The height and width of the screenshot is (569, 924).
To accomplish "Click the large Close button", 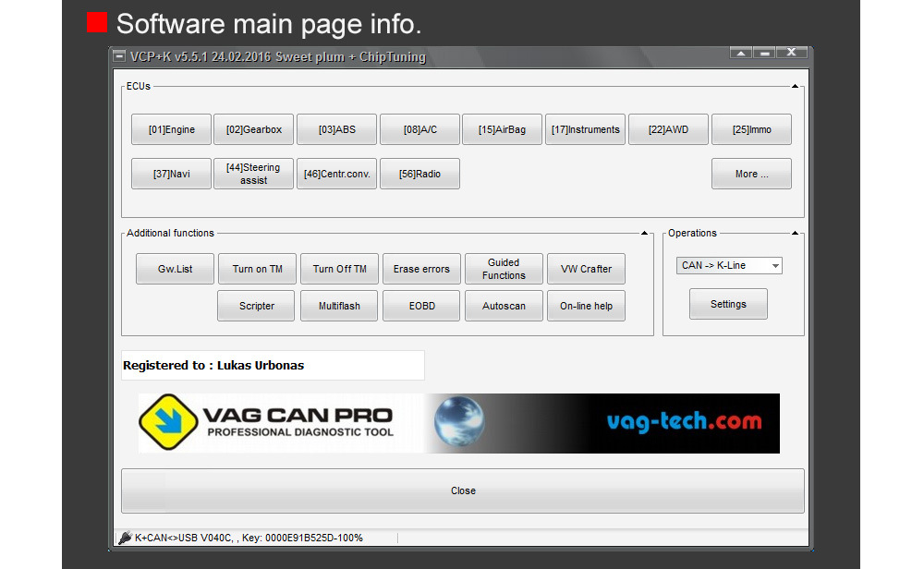I will [463, 490].
